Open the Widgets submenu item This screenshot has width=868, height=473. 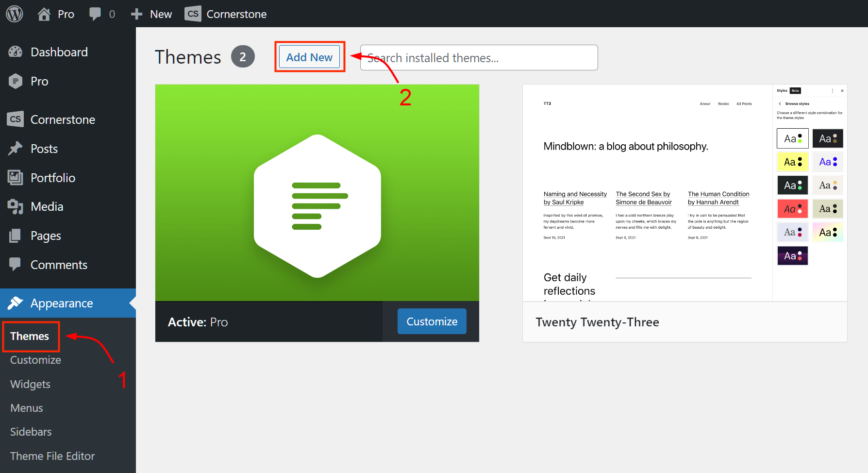pyautogui.click(x=30, y=384)
